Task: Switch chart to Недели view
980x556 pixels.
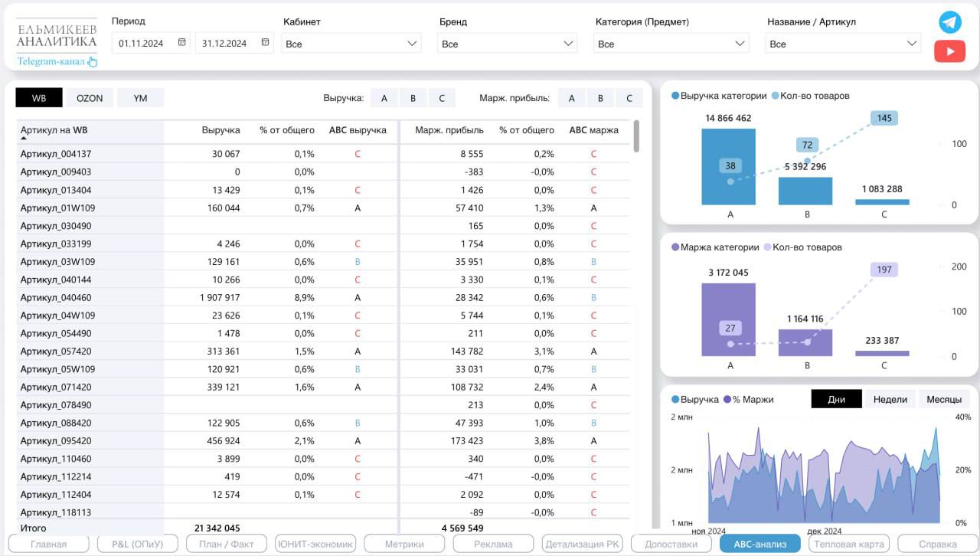Action: pos(890,399)
